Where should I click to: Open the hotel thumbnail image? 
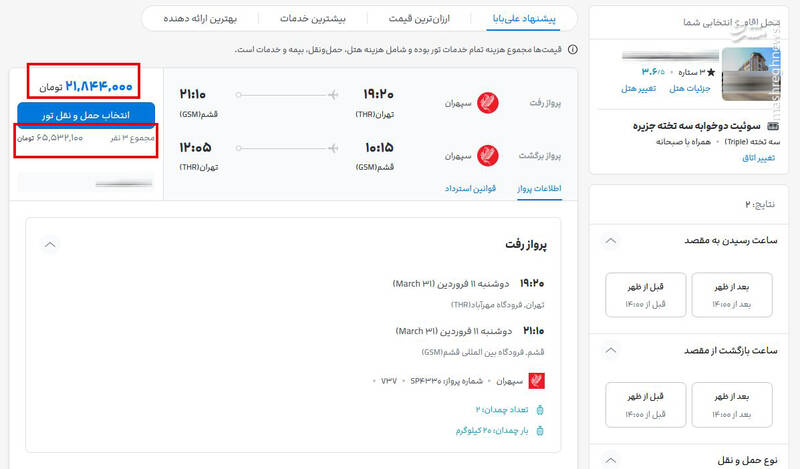(751, 73)
